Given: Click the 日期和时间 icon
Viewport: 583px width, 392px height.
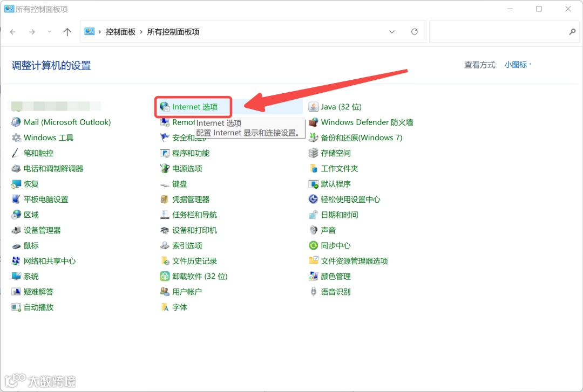Looking at the screenshot, I should [x=313, y=215].
